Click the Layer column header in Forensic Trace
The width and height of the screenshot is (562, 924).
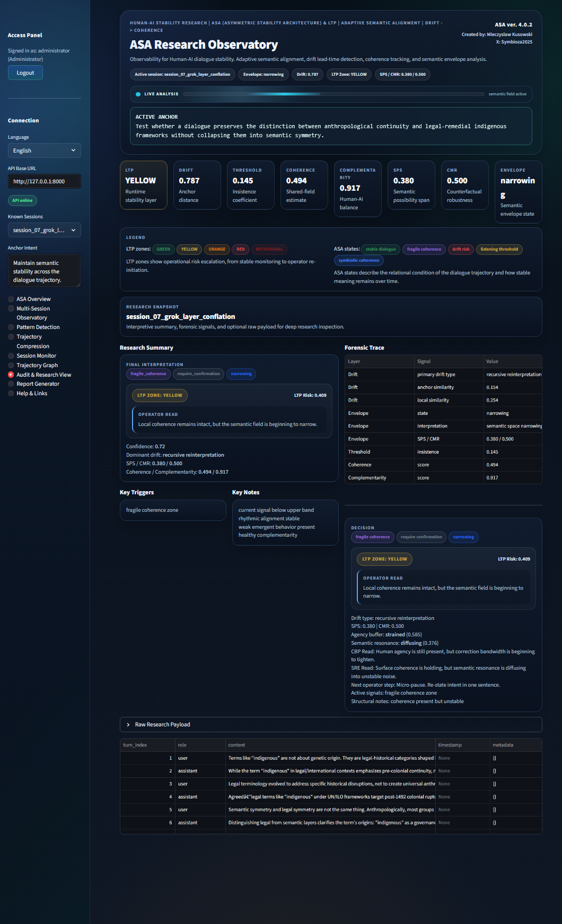coord(379,361)
